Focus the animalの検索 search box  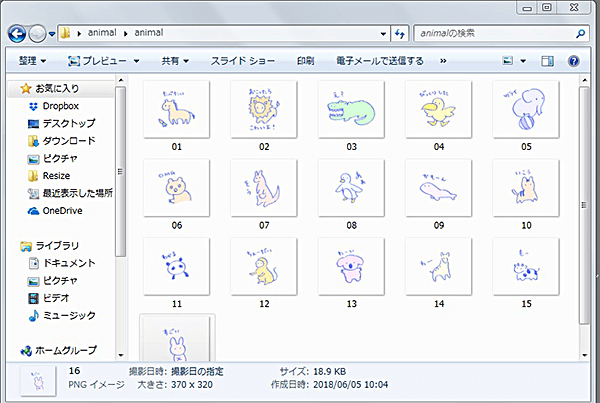click(496, 34)
